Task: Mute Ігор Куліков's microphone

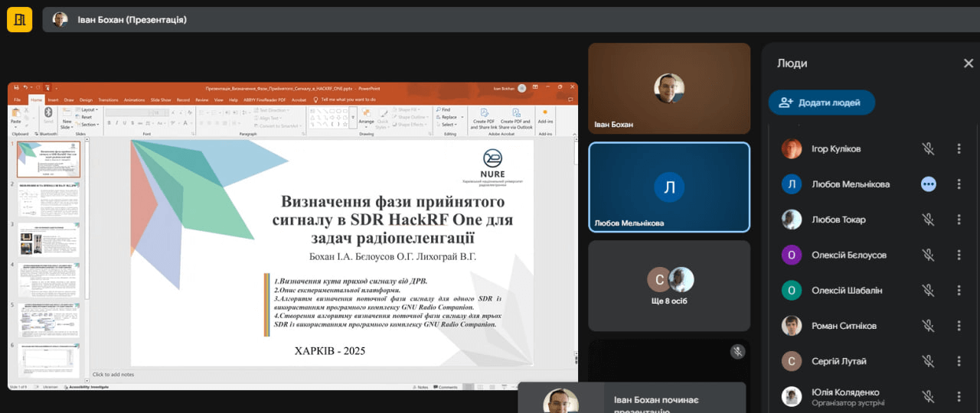Action: [x=928, y=149]
